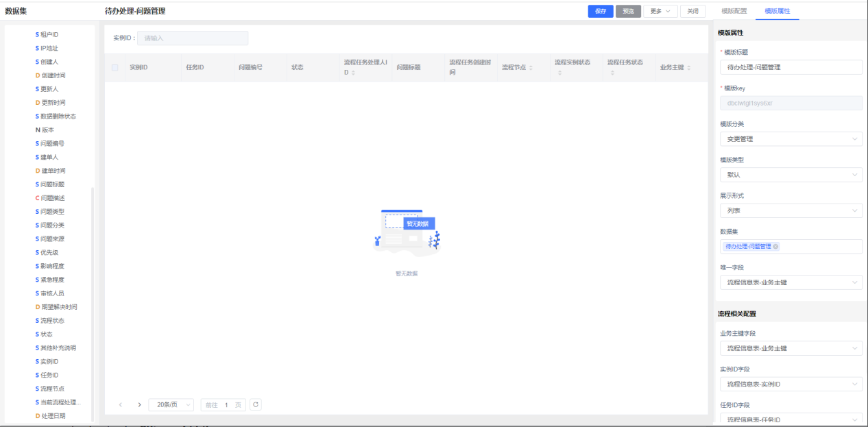Expand the 展示形式 dropdown showing 列表
The image size is (868, 427).
click(x=790, y=210)
